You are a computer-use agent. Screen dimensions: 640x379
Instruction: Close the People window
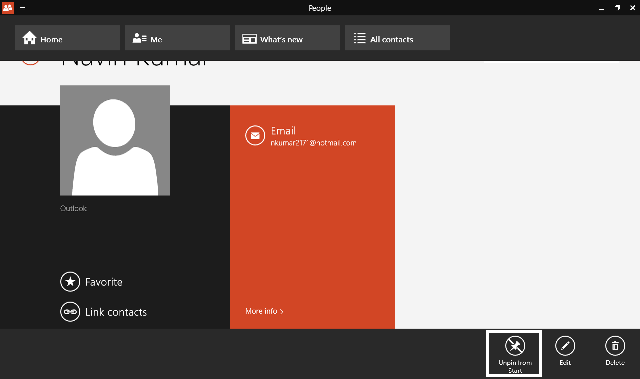(x=633, y=8)
